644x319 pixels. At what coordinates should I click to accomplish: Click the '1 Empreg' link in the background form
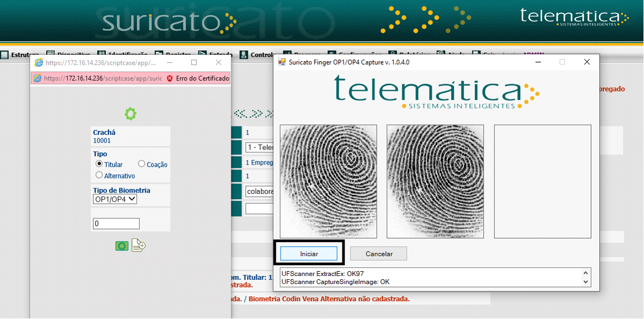point(259,162)
